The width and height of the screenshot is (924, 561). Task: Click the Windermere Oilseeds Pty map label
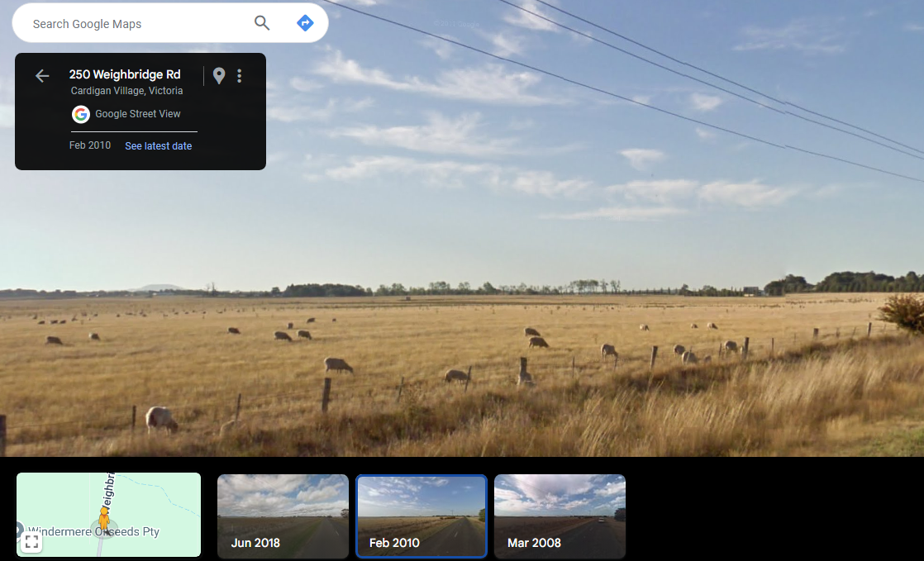tap(93, 532)
